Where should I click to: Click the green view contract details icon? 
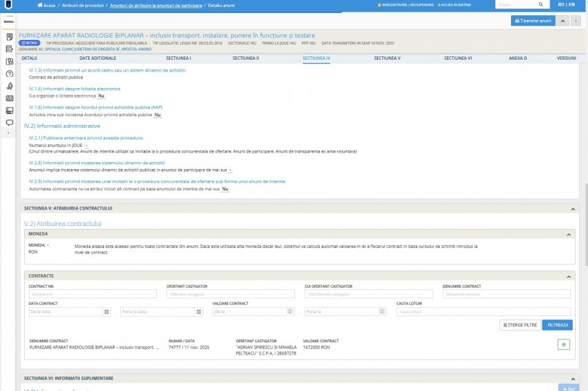[x=563, y=344]
